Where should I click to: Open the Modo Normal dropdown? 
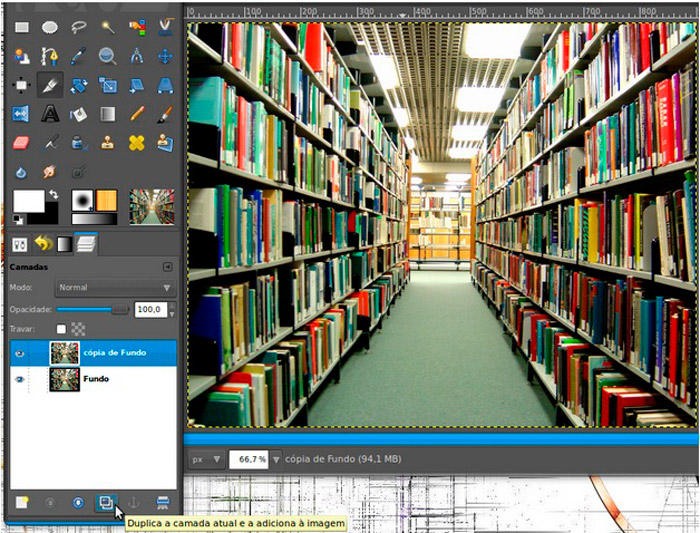point(115,287)
